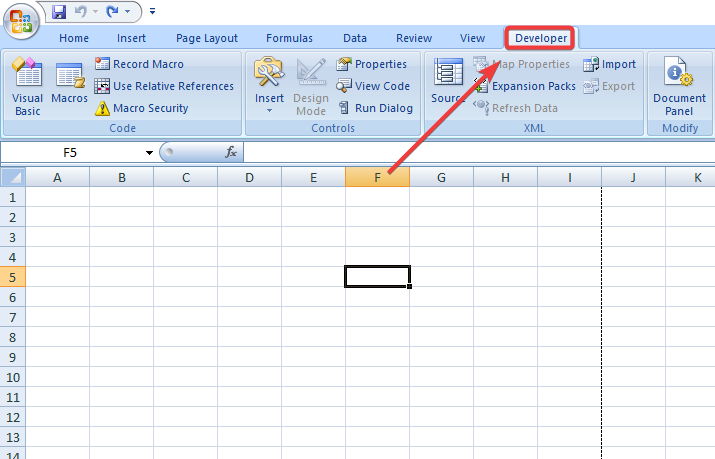The image size is (715, 459).
Task: Open the Office Button menu
Action: coord(21,21)
